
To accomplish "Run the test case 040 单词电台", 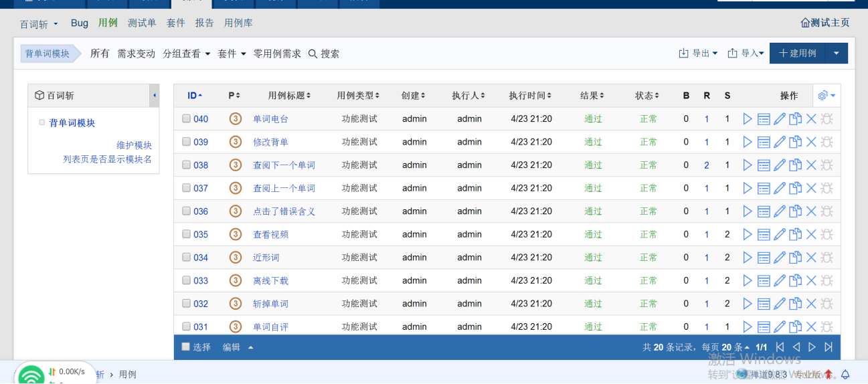I will [748, 119].
